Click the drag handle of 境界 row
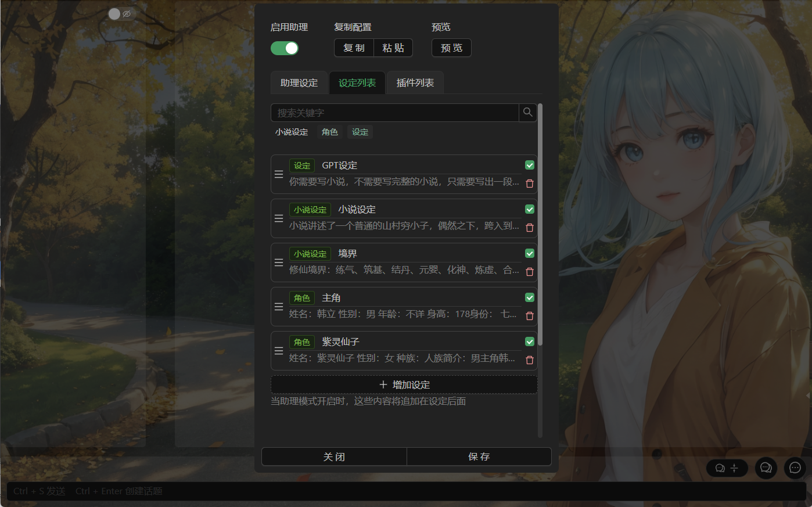The width and height of the screenshot is (812, 507). coord(279,263)
